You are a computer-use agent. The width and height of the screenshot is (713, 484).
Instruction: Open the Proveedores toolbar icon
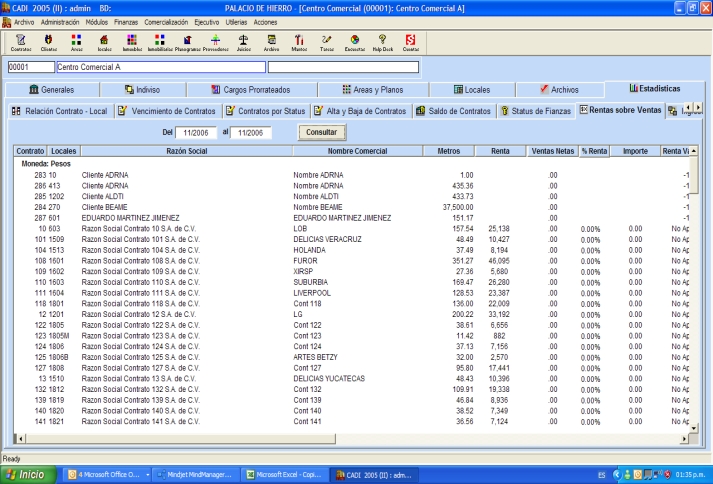[215, 42]
